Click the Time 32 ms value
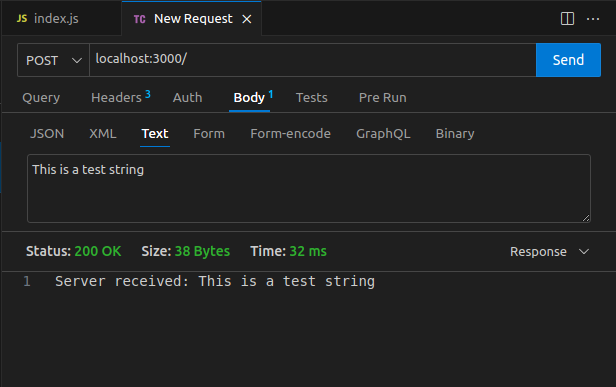 (x=308, y=251)
